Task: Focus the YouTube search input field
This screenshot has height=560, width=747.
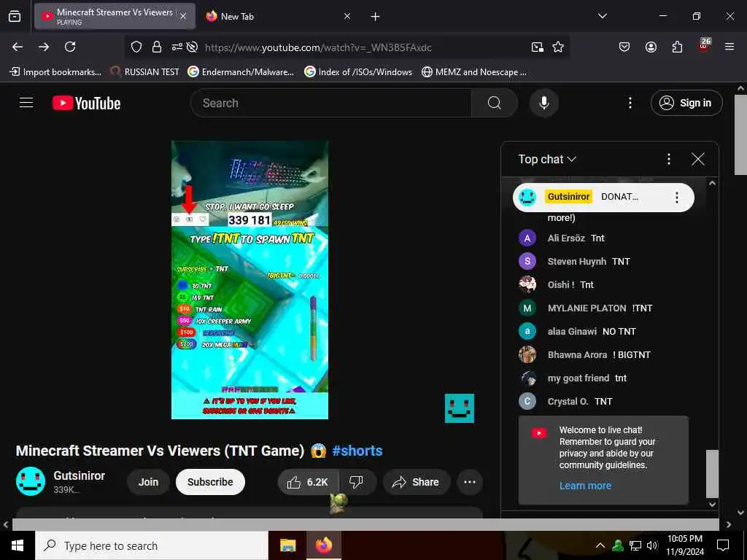Action: pos(330,103)
